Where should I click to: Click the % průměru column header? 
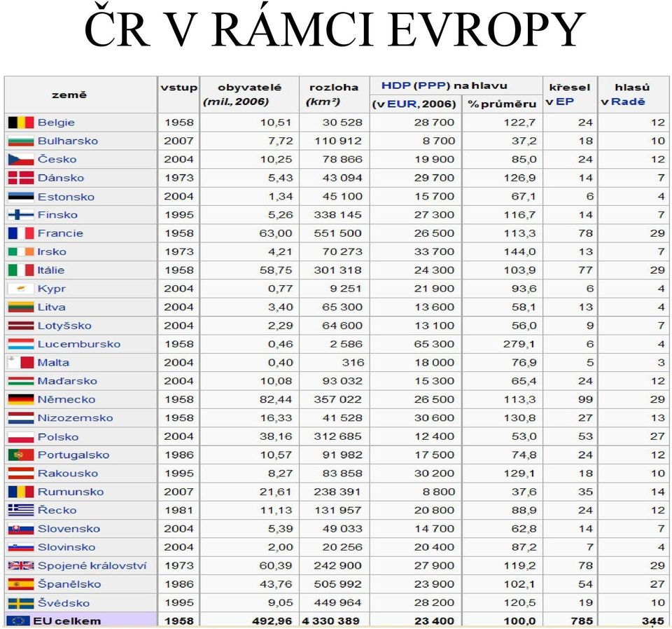[503, 104]
